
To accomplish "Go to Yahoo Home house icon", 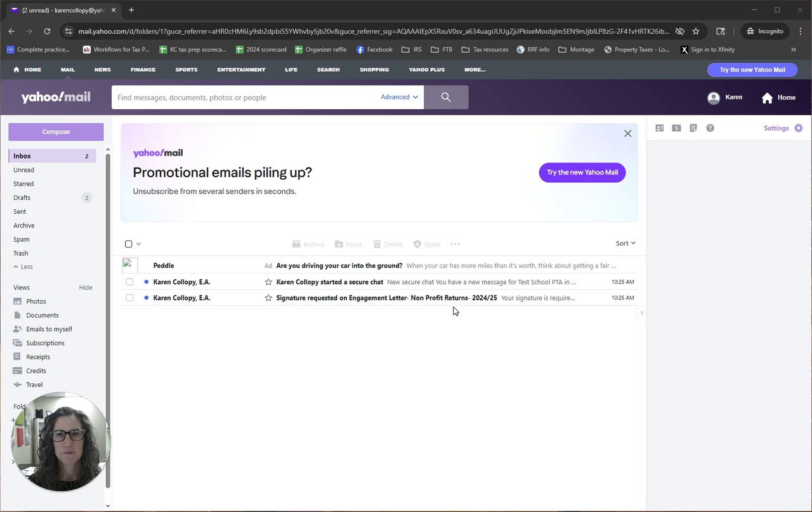I will (x=768, y=98).
